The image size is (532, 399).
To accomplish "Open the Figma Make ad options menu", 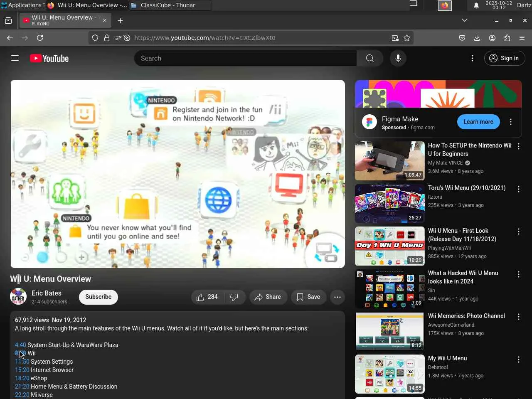I will click(x=511, y=122).
